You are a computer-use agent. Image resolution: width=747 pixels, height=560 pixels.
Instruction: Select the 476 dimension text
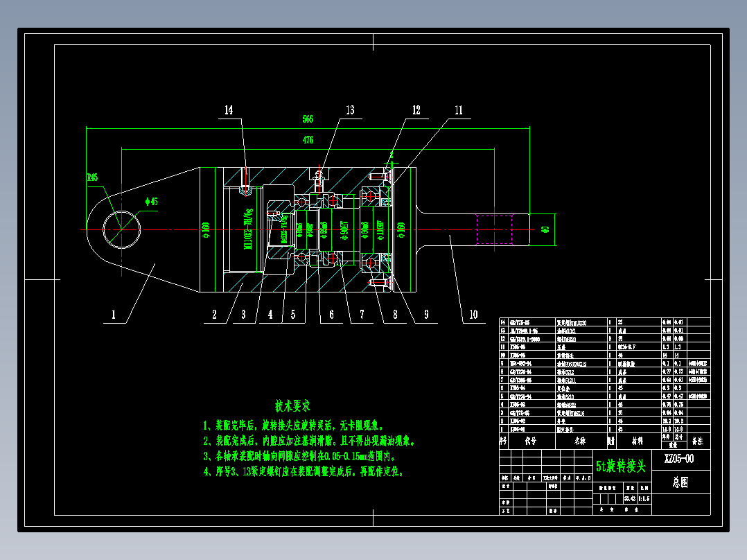pos(308,140)
